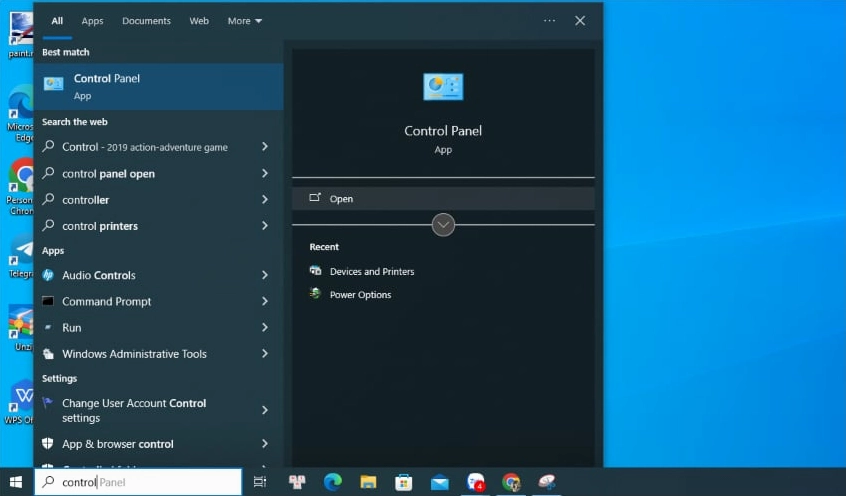Open Power Options from Recent

(x=360, y=295)
